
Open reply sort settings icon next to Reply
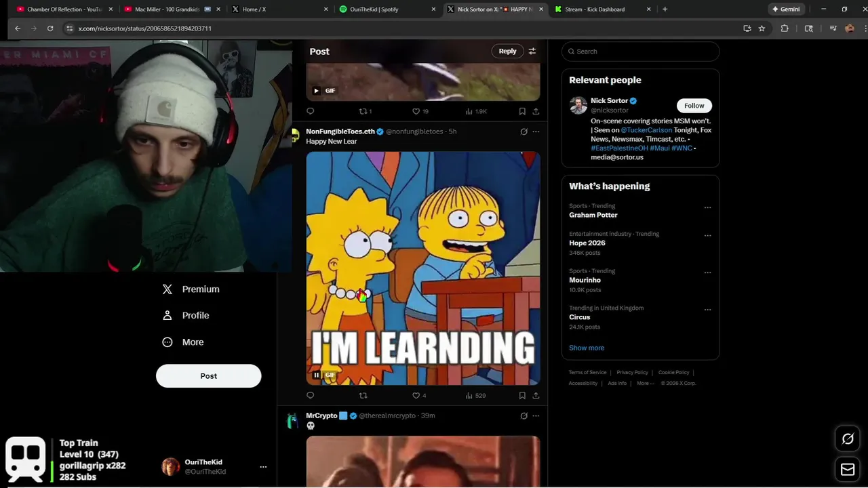point(532,51)
